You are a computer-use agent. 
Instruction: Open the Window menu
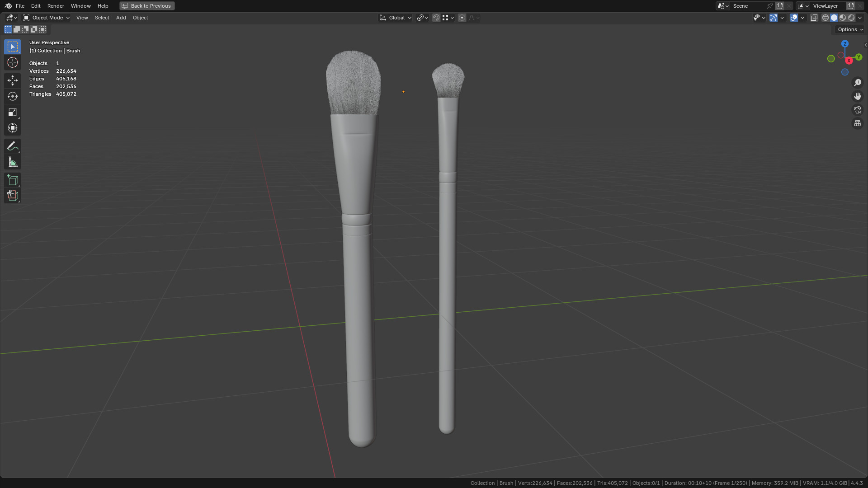pyautogui.click(x=80, y=6)
